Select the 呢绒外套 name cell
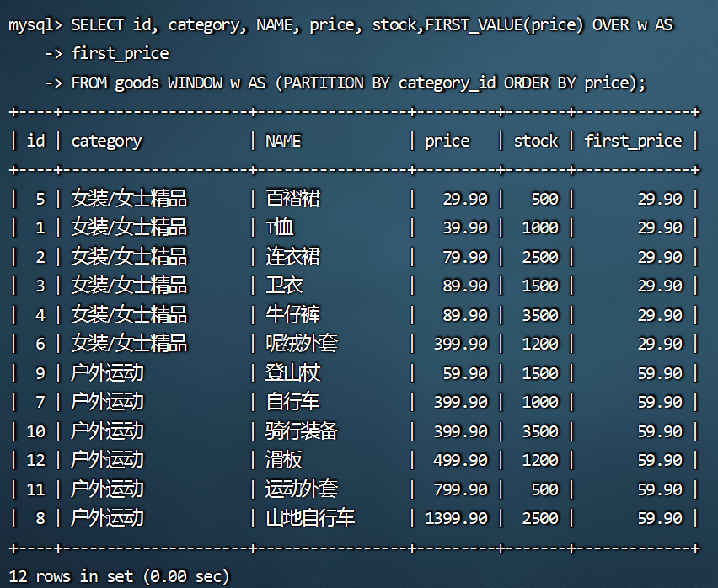This screenshot has width=718, height=588. (x=303, y=344)
